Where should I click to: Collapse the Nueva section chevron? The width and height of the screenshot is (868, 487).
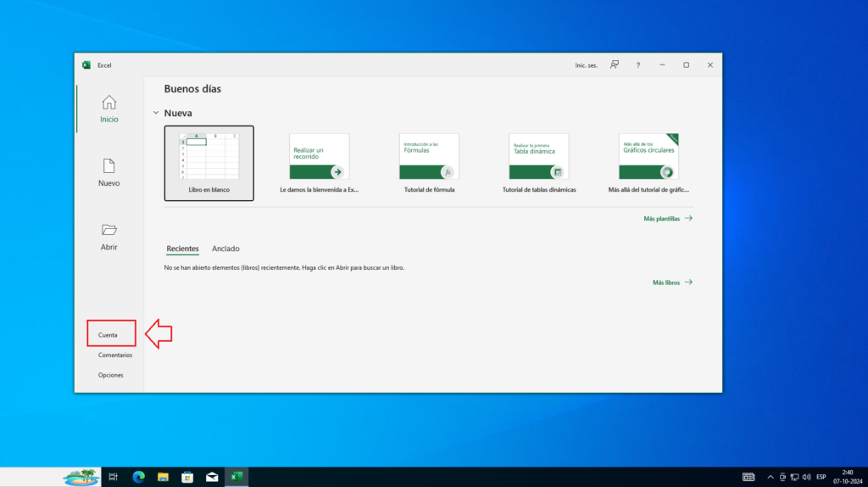coord(156,113)
